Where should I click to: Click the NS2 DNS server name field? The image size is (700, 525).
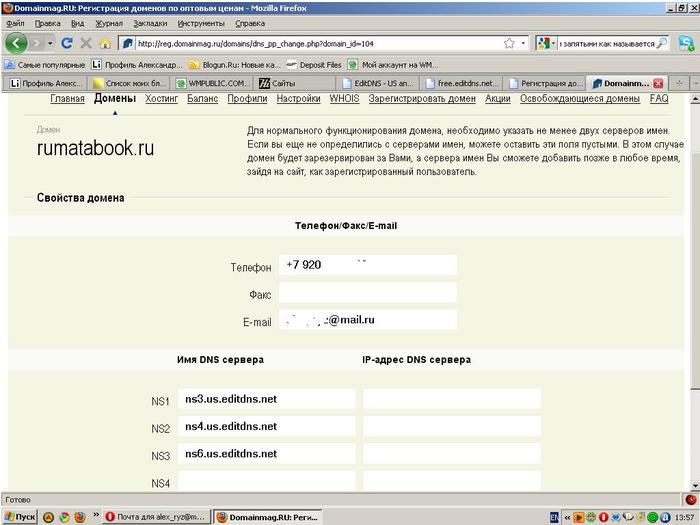point(266,426)
